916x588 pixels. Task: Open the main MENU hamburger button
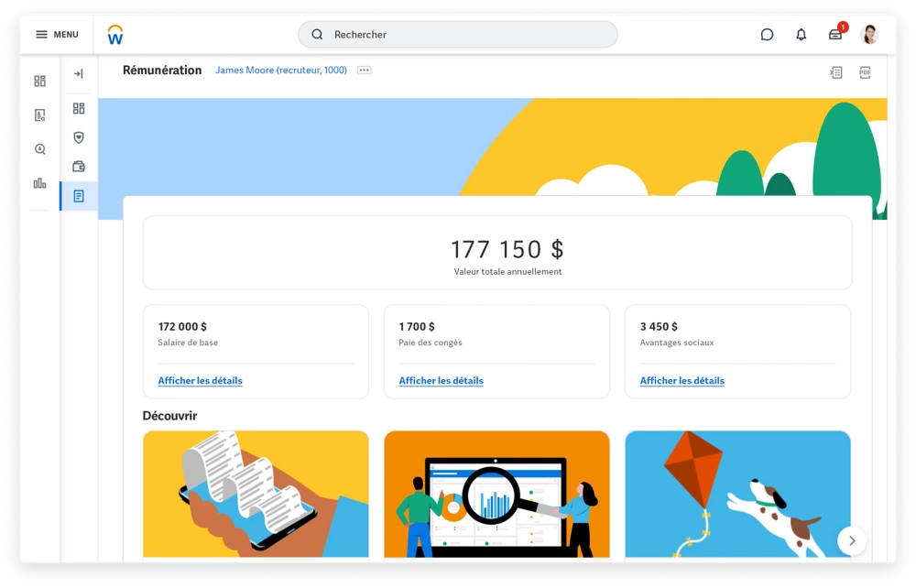(x=56, y=35)
